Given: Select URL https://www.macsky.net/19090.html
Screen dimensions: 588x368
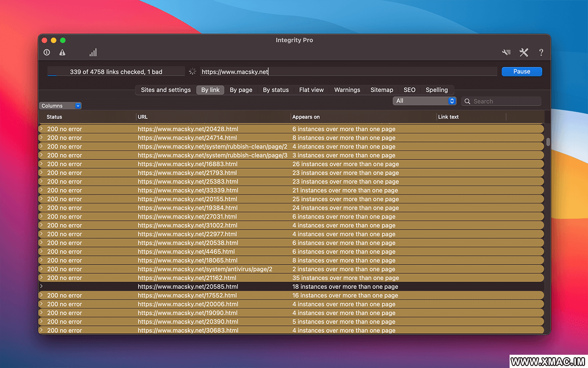Looking at the screenshot, I should (x=188, y=313).
